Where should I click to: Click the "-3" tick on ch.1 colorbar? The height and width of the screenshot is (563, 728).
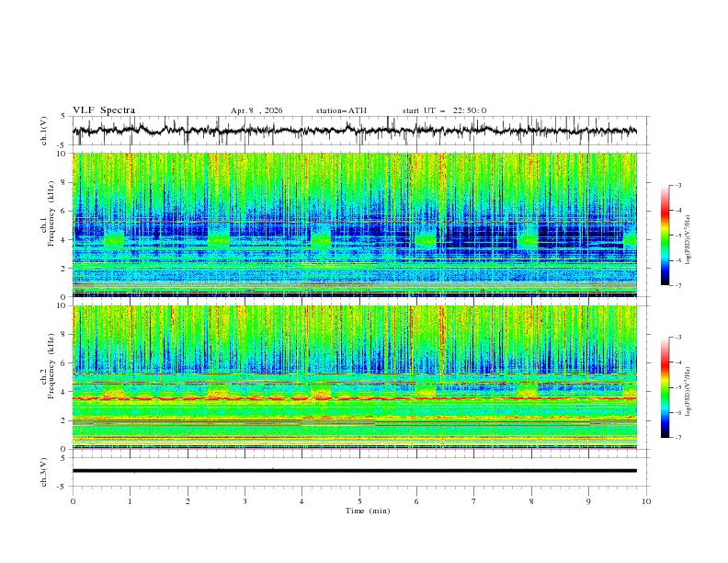pyautogui.click(x=678, y=185)
